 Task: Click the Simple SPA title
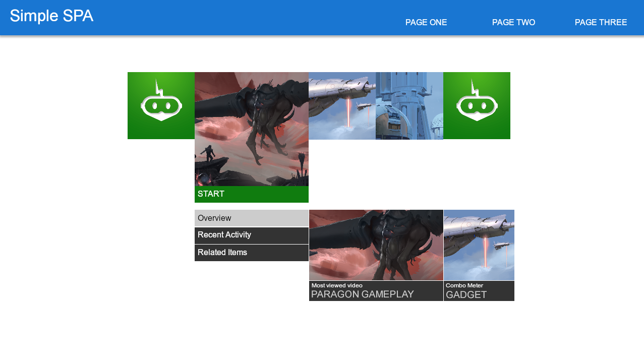point(51,16)
